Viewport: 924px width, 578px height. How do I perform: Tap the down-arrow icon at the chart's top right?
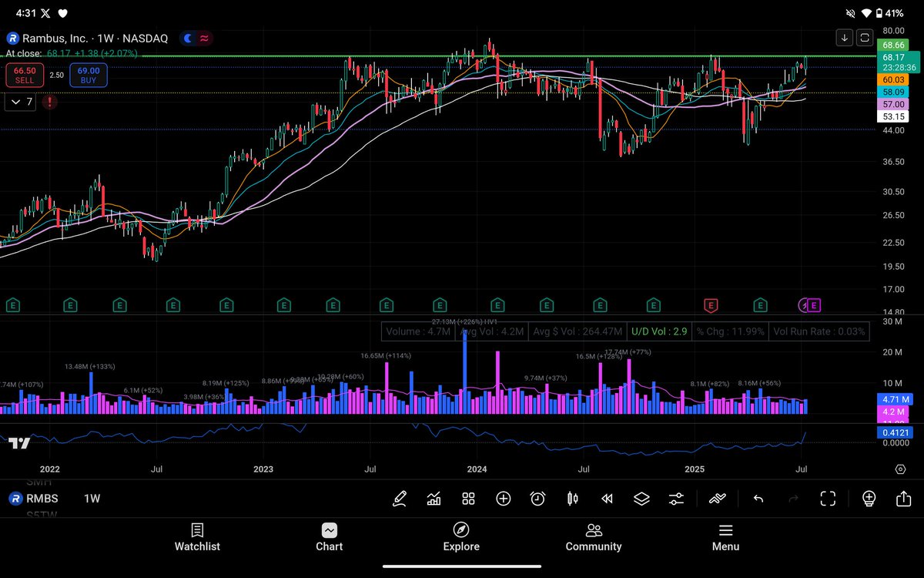845,37
